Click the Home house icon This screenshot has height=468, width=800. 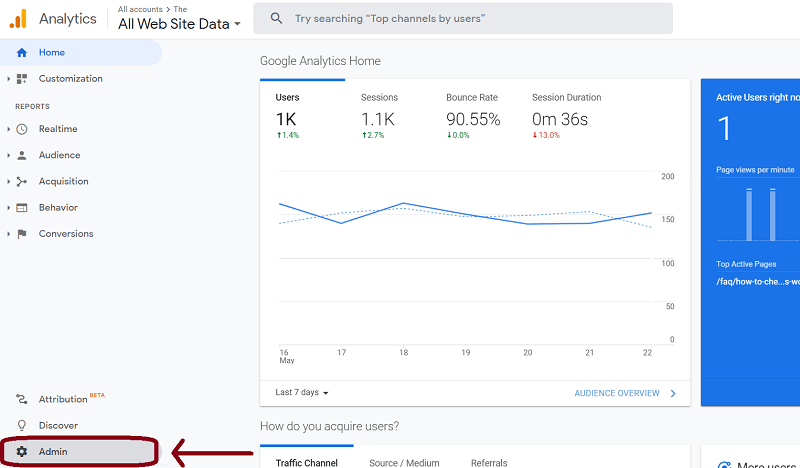(22, 52)
